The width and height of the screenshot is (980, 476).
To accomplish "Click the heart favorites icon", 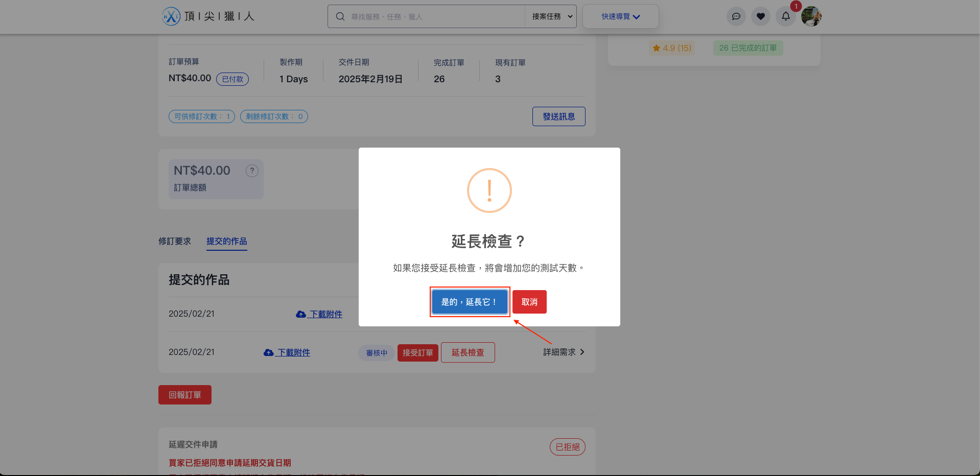I will 760,16.
